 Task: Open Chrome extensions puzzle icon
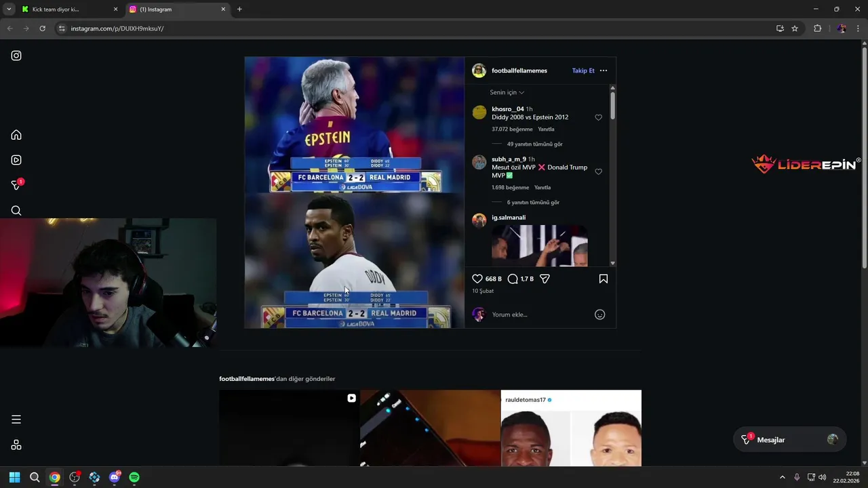[x=817, y=28]
